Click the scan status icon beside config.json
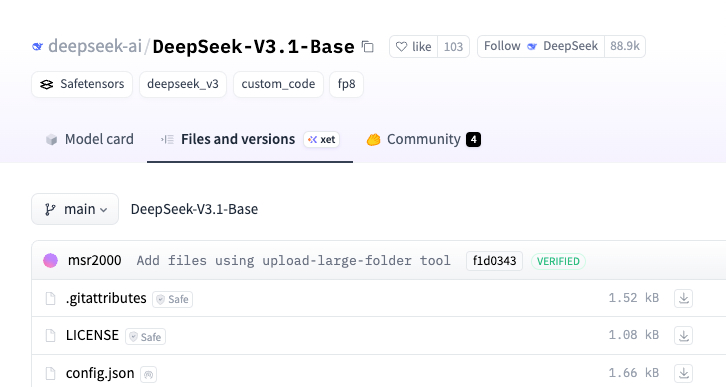The image size is (726, 387). point(149,375)
